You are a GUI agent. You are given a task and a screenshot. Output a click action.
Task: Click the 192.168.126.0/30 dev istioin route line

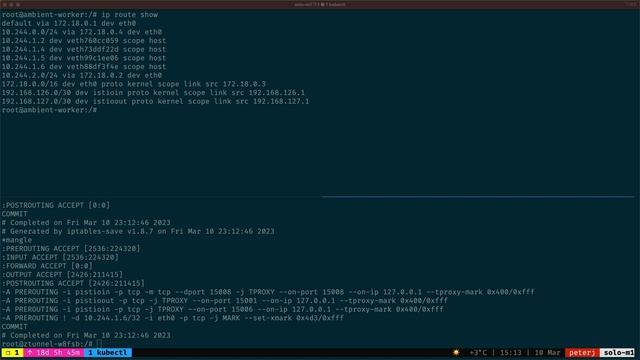[x=153, y=93]
